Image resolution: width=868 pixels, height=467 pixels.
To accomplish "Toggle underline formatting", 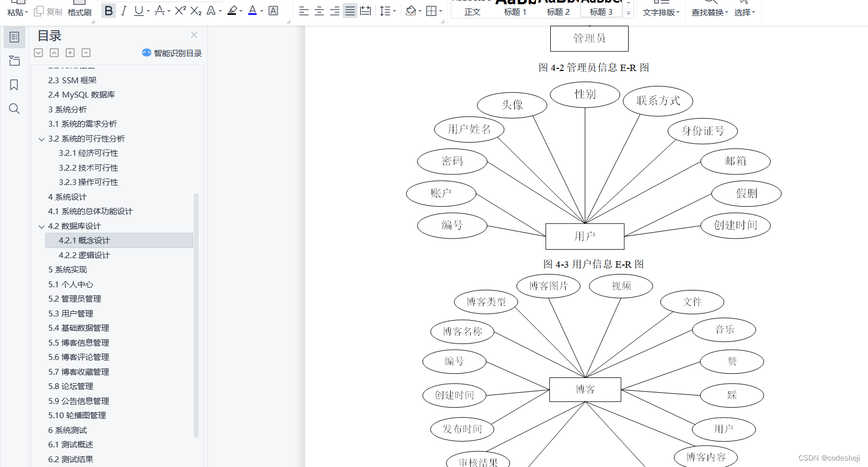I will (x=138, y=11).
